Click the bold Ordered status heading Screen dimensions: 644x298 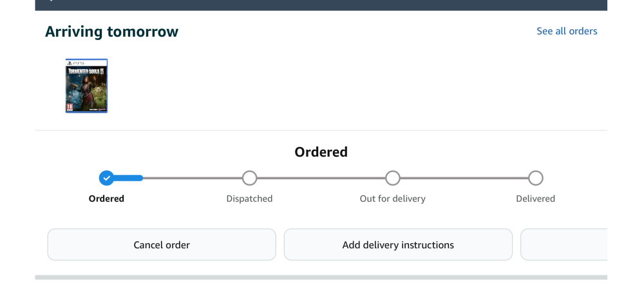321,152
